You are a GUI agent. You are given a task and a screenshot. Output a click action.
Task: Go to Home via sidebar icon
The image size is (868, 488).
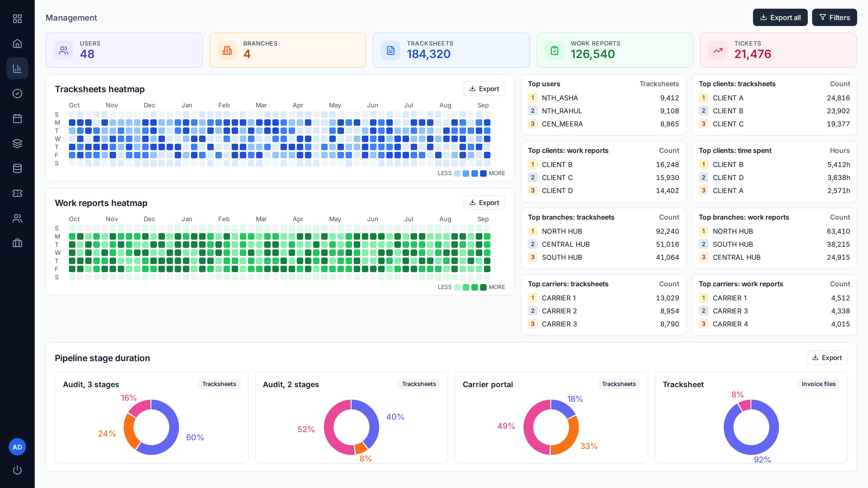17,43
